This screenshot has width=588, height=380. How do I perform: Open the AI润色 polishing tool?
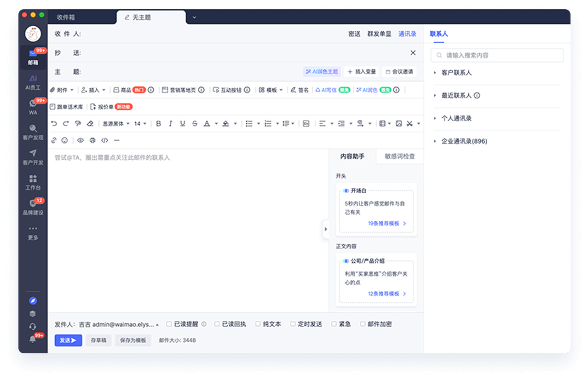371,90
